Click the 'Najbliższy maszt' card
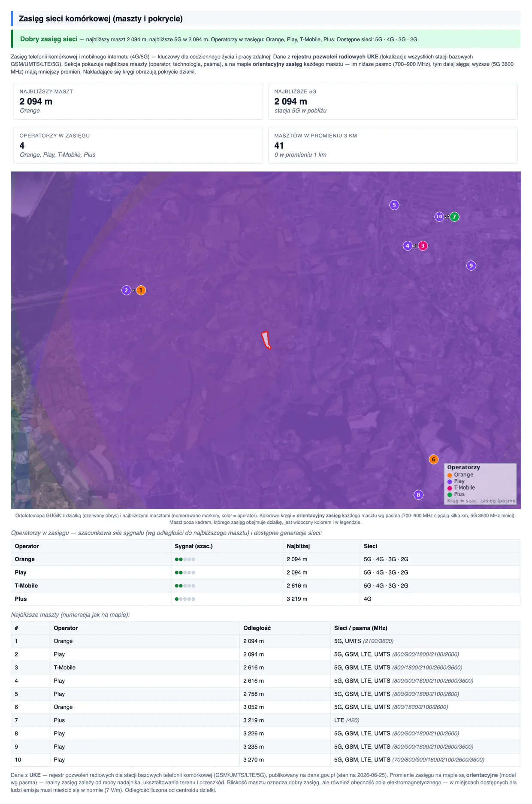532x804 pixels. point(138,101)
